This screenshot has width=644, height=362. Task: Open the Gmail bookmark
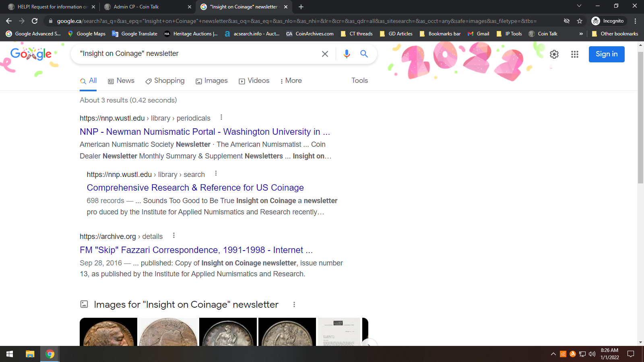[479, 34]
